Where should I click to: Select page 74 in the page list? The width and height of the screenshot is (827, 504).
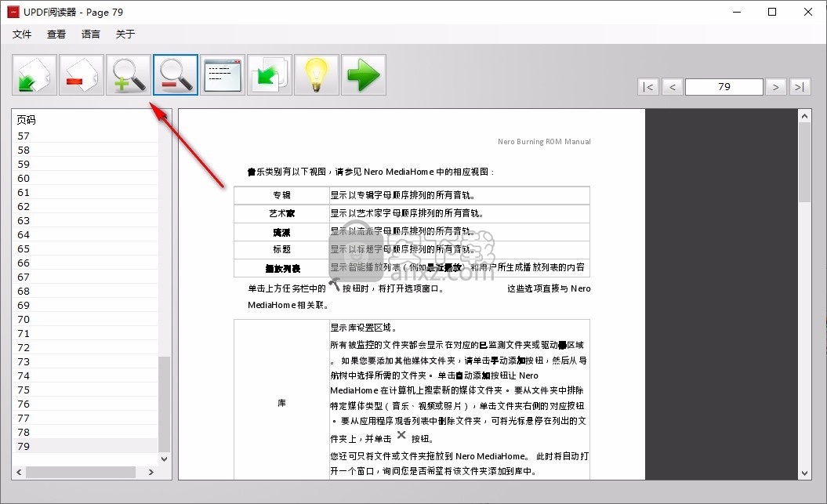[x=85, y=376]
